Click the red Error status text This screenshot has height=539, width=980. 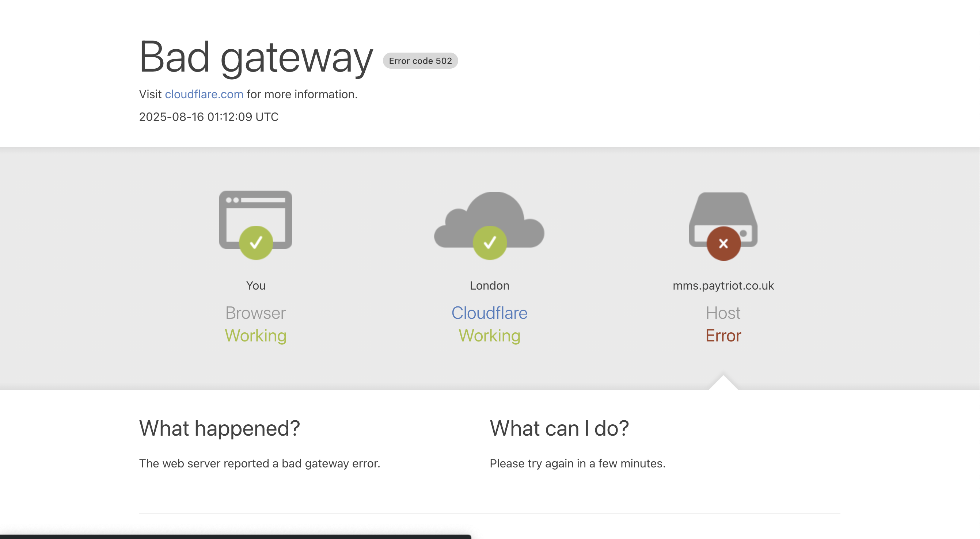coord(723,336)
